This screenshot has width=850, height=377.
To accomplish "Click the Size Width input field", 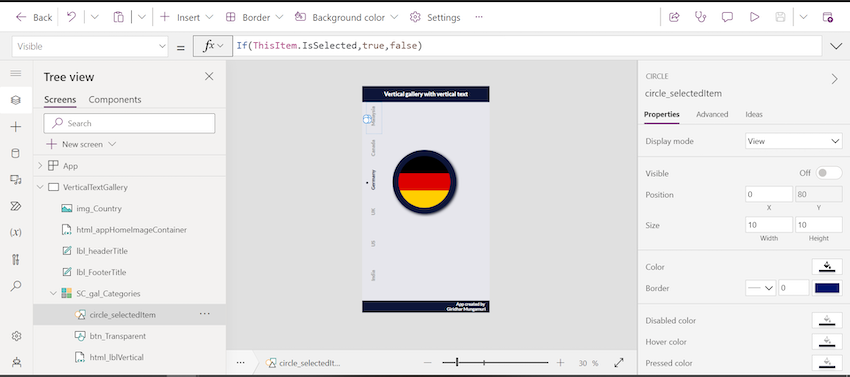I will 769,225.
